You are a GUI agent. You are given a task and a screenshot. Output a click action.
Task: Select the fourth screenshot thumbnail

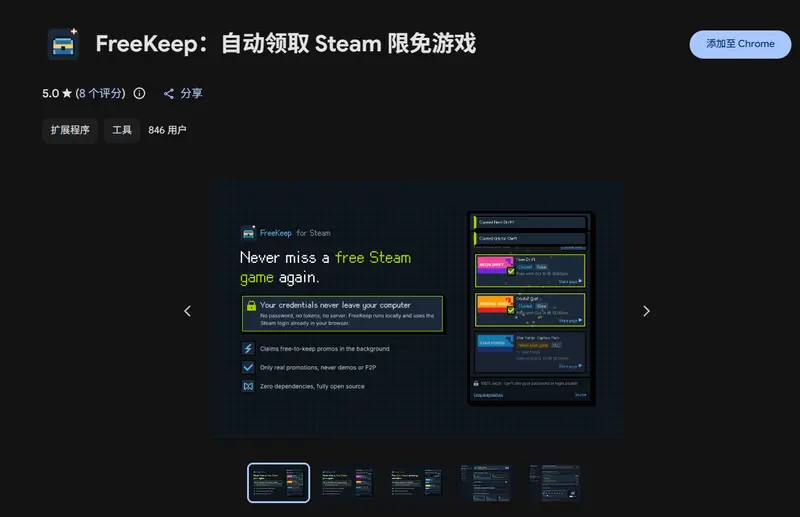(485, 483)
